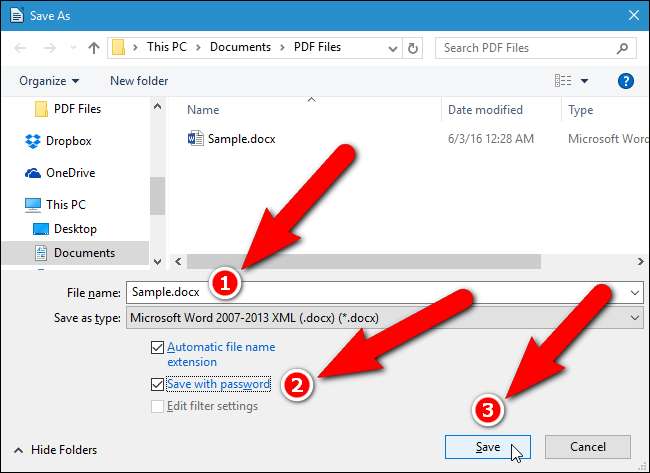Click the folder icon in address bar
The width and height of the screenshot is (650, 473).
[118, 47]
